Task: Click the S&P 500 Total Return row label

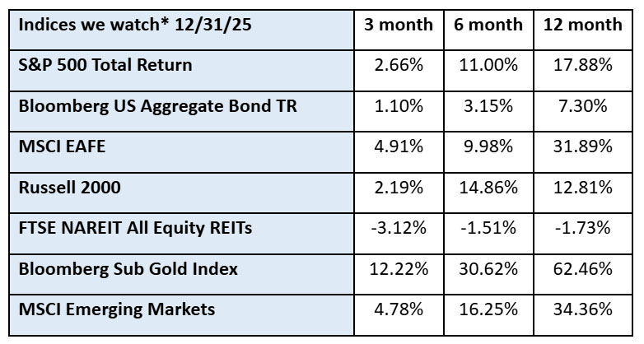Action: tap(105, 65)
